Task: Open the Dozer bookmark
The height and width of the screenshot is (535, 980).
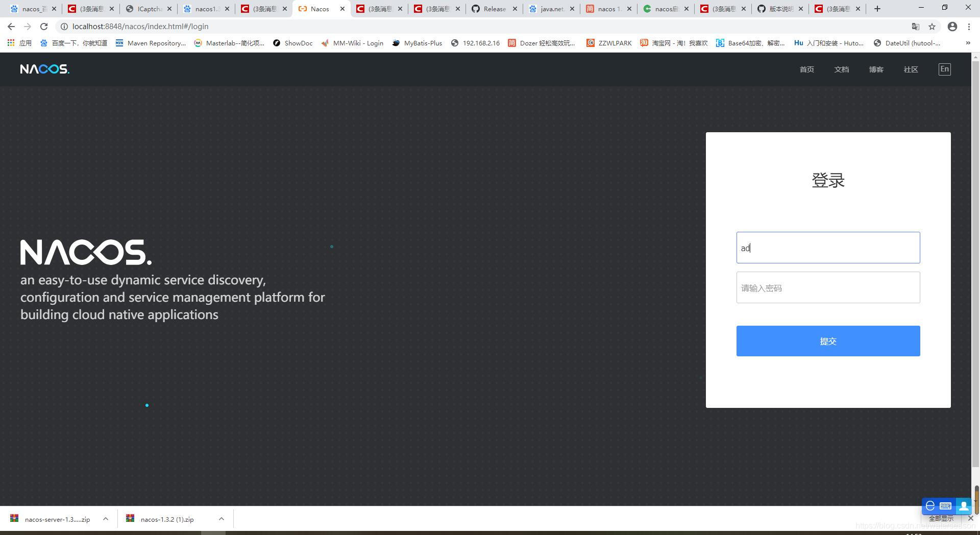Action: pyautogui.click(x=542, y=43)
